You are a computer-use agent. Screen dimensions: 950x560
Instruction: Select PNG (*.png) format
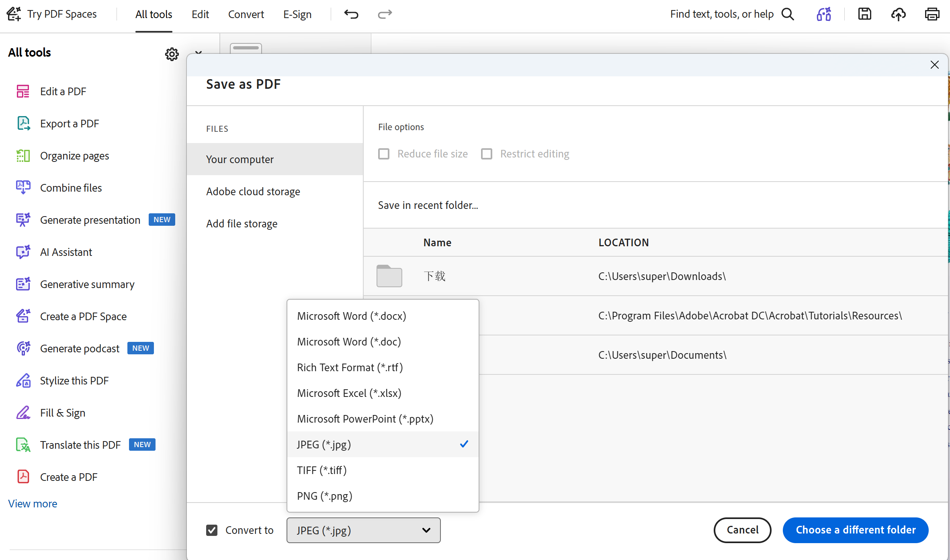point(383,496)
